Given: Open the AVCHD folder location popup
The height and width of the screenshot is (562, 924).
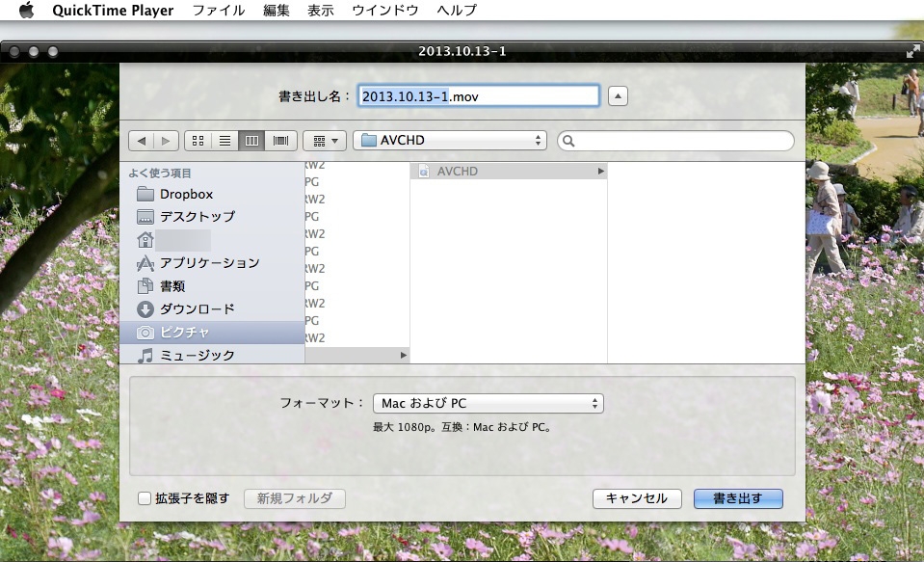Looking at the screenshot, I should [x=450, y=141].
